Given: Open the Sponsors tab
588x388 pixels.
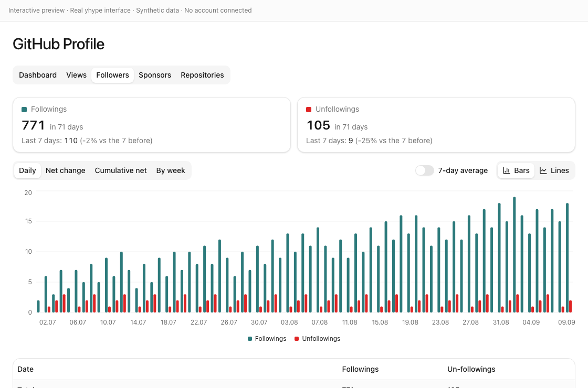Looking at the screenshot, I should pyautogui.click(x=155, y=75).
